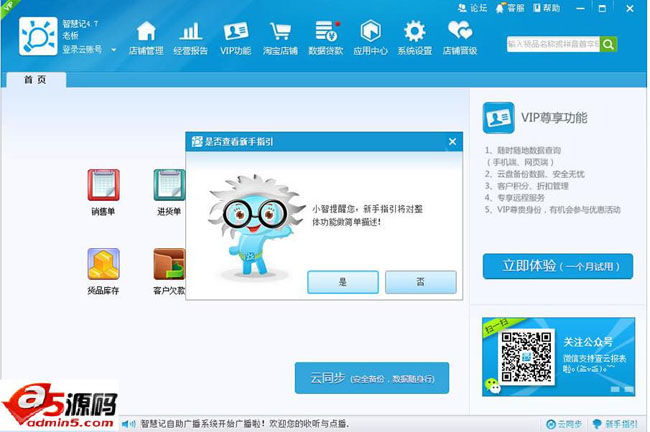Image resolution: width=650 pixels, height=432 pixels.
Task: Click the 智慧记 lightbulb logo
Action: [x=38, y=36]
